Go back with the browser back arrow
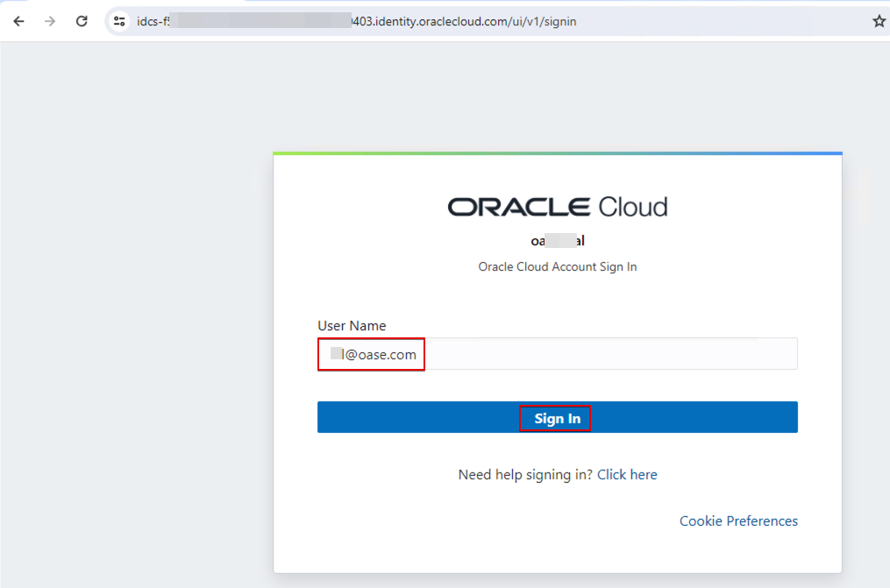The image size is (890, 588). 18,22
